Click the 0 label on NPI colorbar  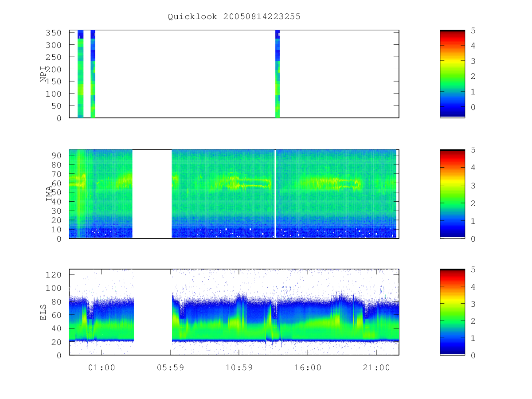click(473, 107)
